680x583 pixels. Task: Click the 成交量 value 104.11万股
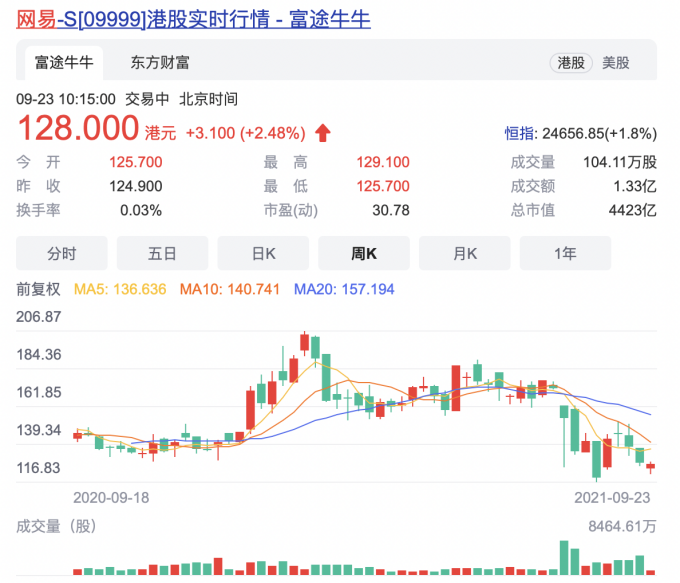[620, 162]
